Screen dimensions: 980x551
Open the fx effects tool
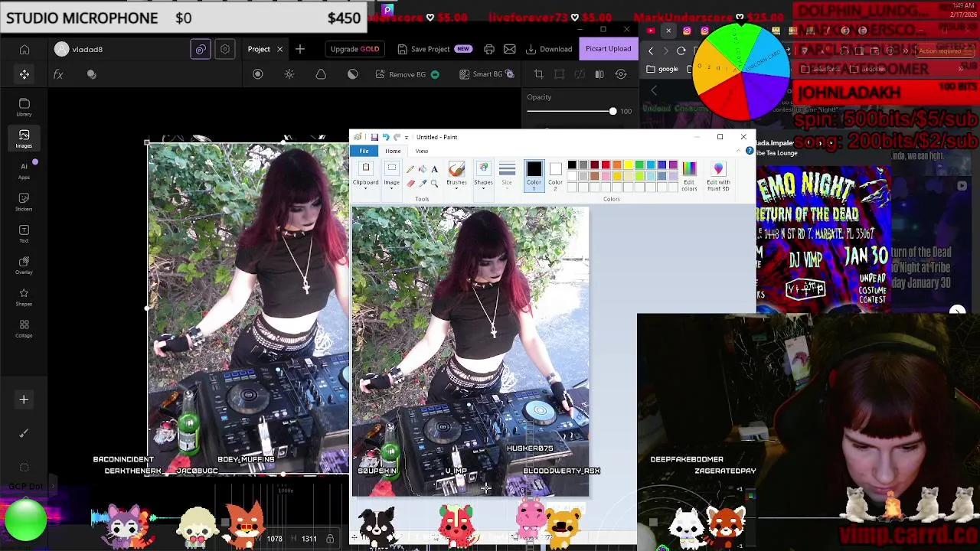point(58,74)
